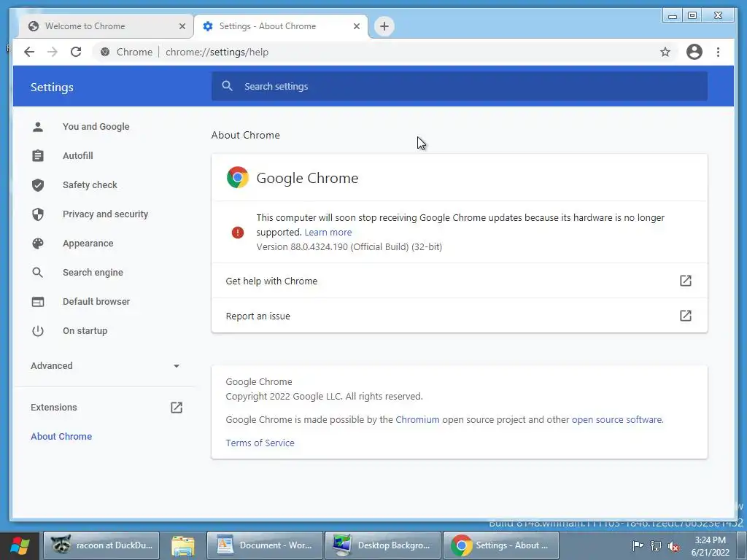This screenshot has height=560, width=747.
Task: Switch to Document - WordPad taskbar window
Action: [265, 545]
